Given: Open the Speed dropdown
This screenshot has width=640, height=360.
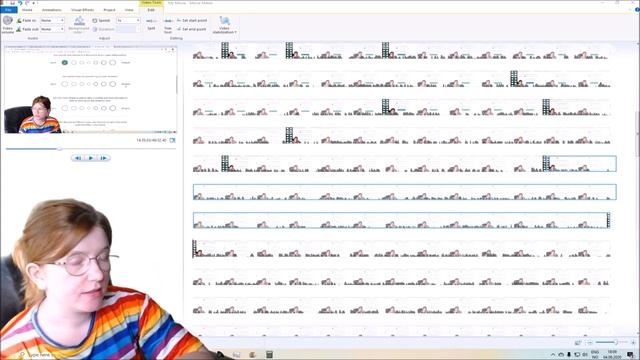Looking at the screenshot, I should click(128, 20).
